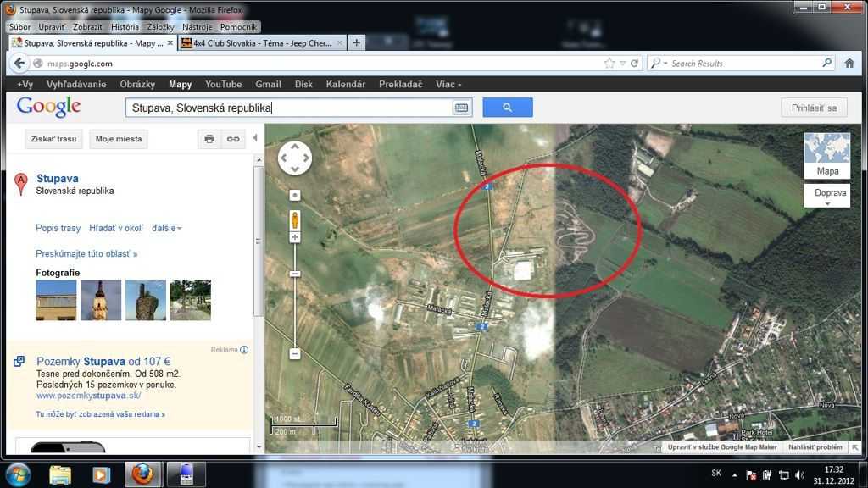Click Upraviť v službe Google Map Maker
The height and width of the screenshot is (488, 868).
pos(722,447)
